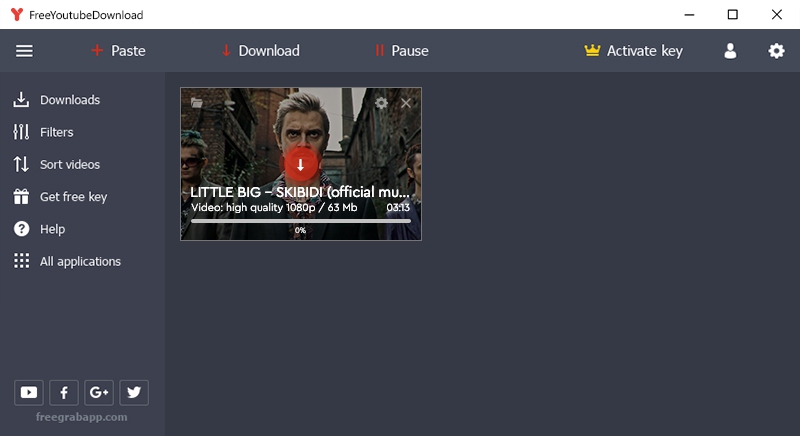
Task: Click the 03:13 duration label
Action: click(398, 208)
